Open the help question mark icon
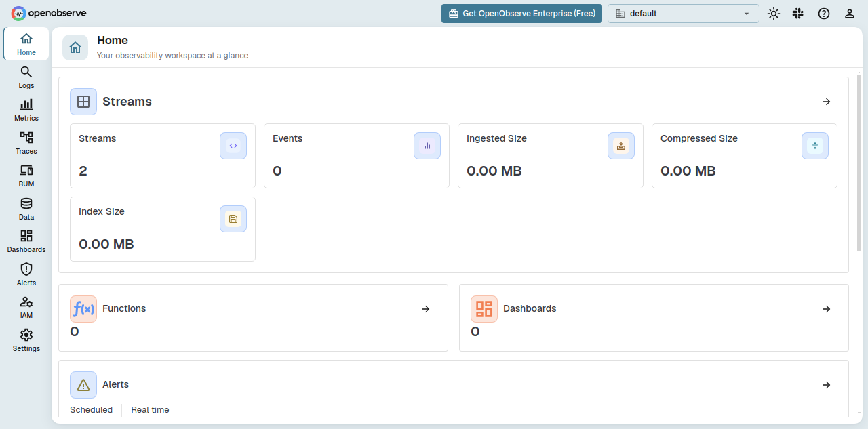The image size is (868, 429). (x=824, y=14)
